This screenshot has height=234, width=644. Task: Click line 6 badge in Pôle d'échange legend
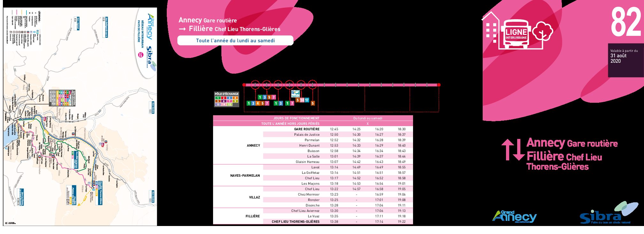pos(224,101)
